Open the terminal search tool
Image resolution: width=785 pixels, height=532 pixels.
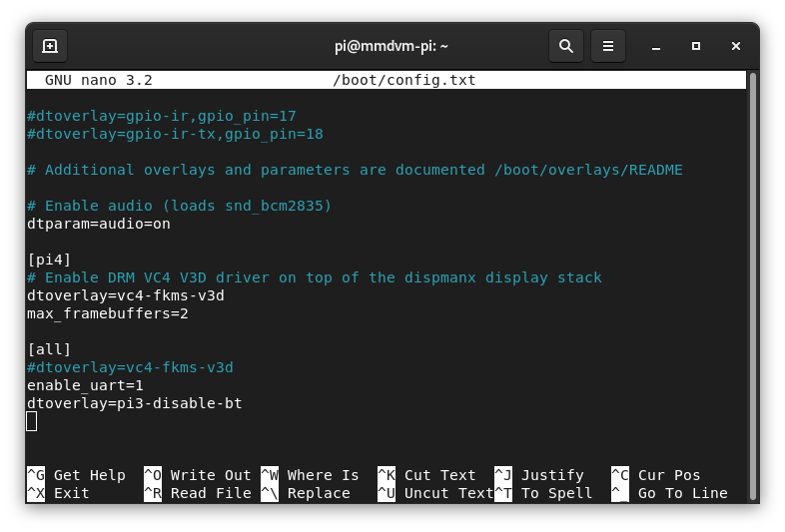tap(565, 46)
